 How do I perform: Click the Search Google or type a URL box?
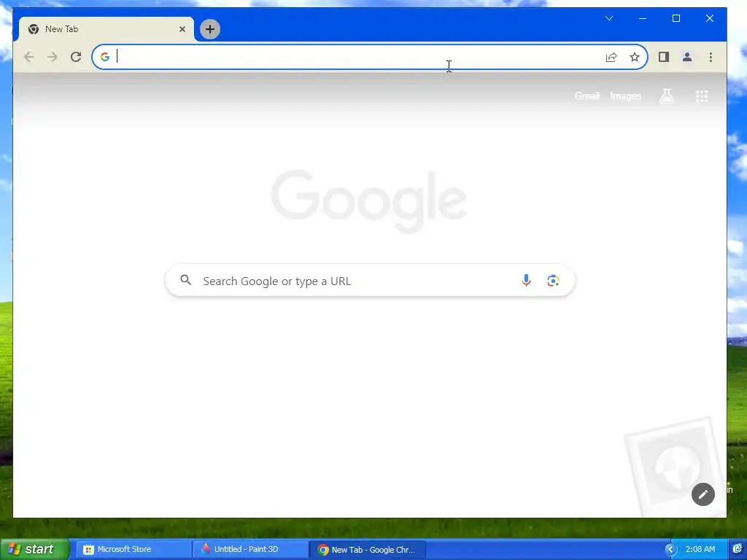coord(370,281)
